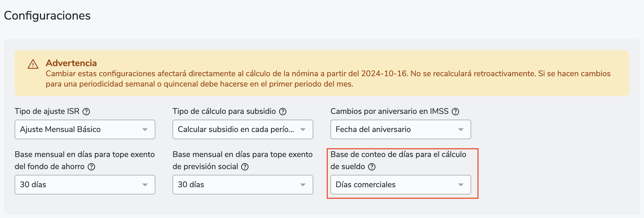Screen dimensions: 644x218
Task: Open the Ajuste Mensual Básico dropdown
Action: click(85, 129)
